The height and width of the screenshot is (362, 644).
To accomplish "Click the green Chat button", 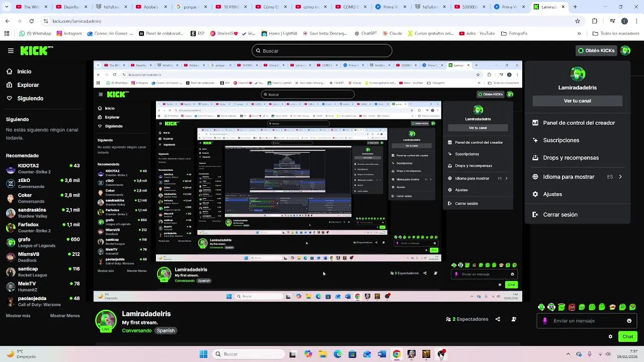I will pyautogui.click(x=627, y=337).
